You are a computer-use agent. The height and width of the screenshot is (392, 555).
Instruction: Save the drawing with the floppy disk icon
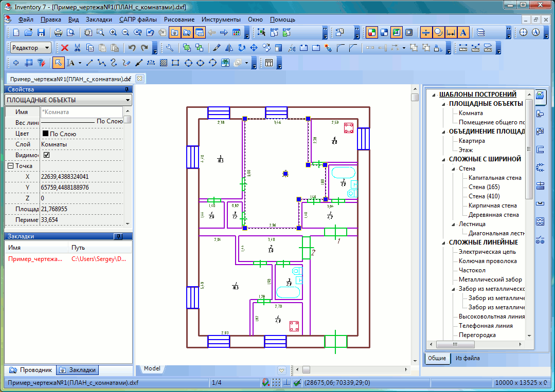click(x=41, y=32)
